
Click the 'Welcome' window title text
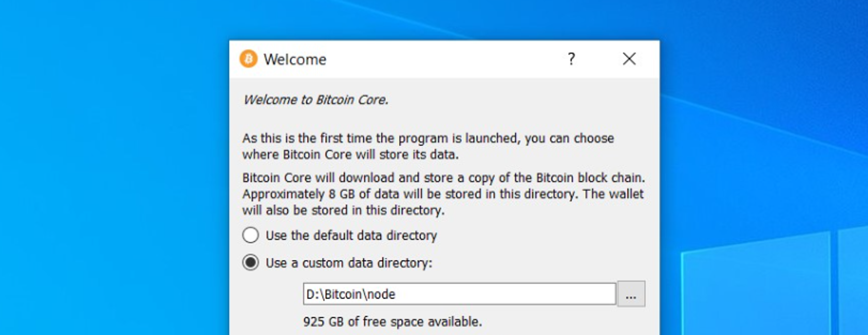coord(295,59)
